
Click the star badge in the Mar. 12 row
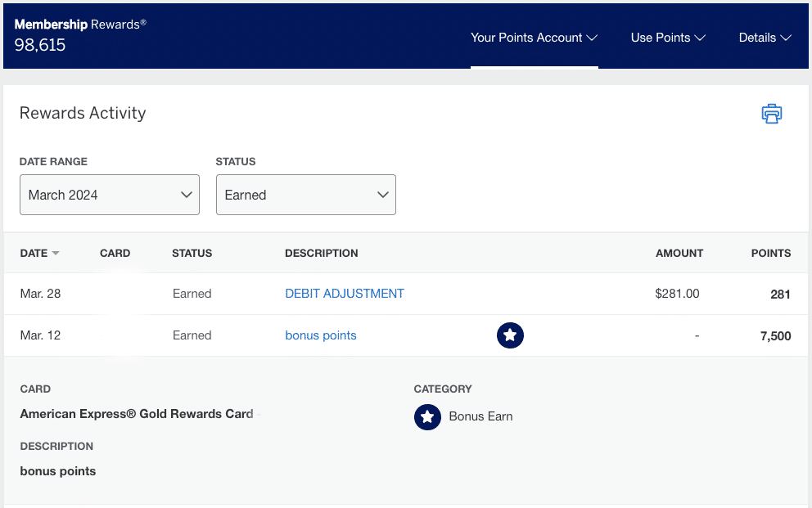pyautogui.click(x=510, y=335)
